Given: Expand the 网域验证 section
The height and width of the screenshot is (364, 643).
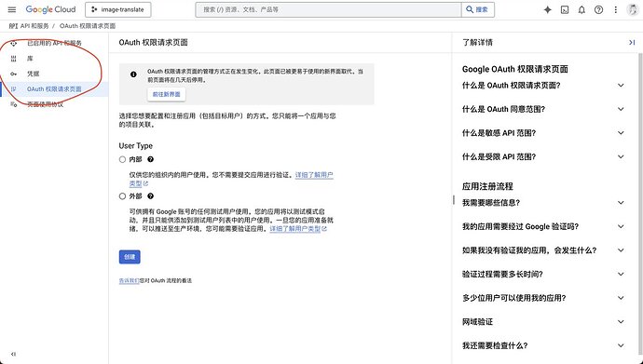Looking at the screenshot, I should (x=543, y=322).
